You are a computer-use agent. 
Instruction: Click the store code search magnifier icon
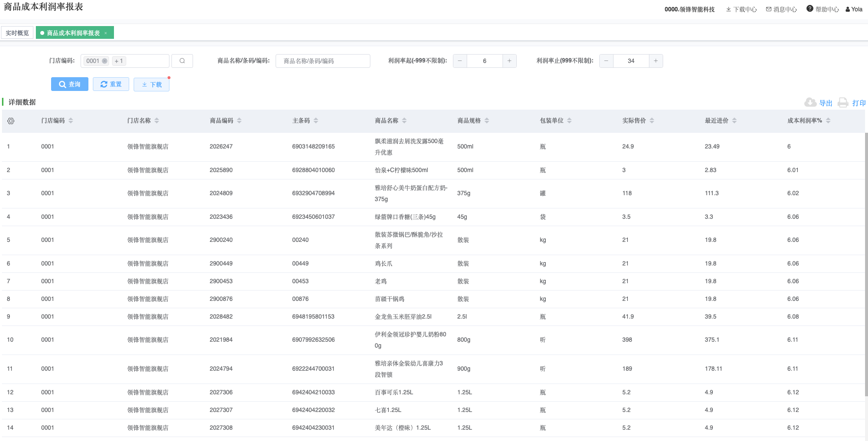coord(182,61)
